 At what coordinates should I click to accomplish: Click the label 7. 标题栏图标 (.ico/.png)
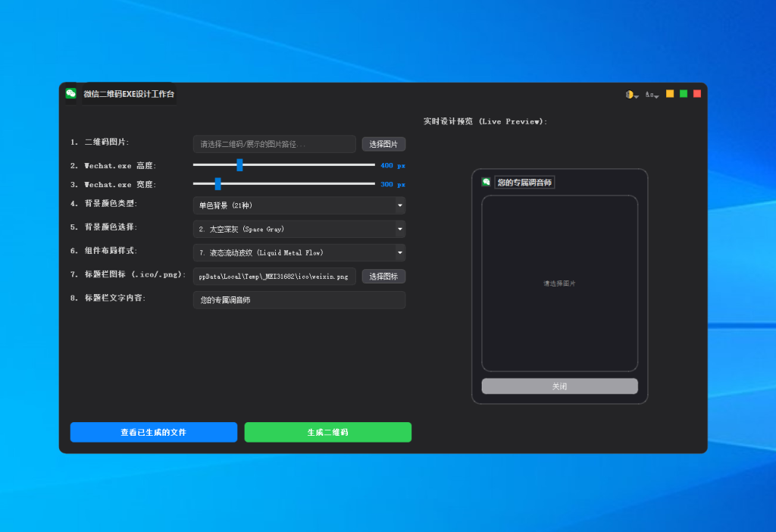pos(128,274)
